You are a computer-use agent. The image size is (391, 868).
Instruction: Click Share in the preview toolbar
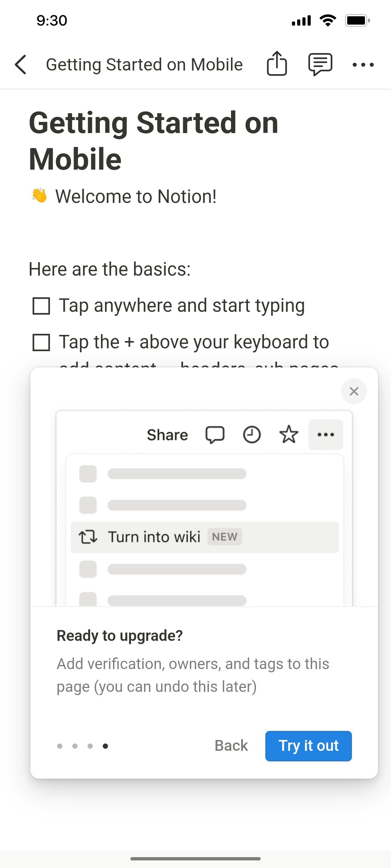[167, 434]
